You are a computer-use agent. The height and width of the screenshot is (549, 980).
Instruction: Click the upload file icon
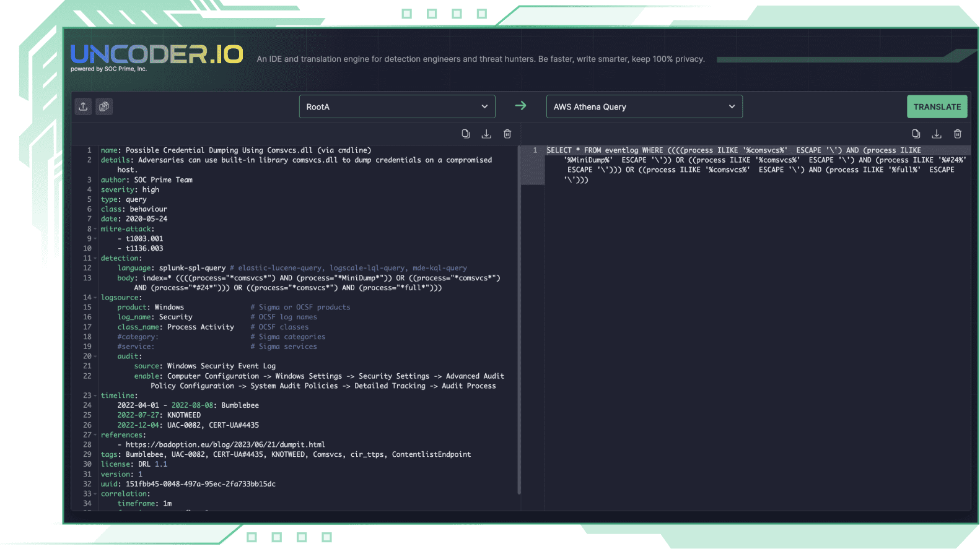[83, 106]
